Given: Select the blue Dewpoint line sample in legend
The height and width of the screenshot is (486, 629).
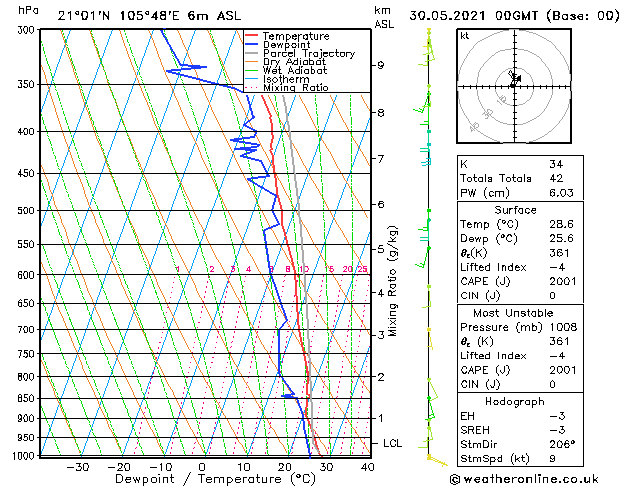Looking at the screenshot, I should [252, 44].
